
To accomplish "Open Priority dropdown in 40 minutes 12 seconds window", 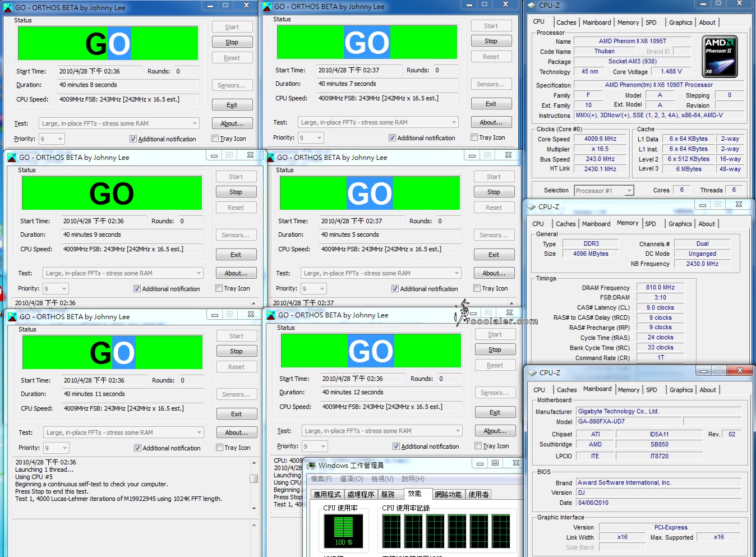I will (315, 446).
